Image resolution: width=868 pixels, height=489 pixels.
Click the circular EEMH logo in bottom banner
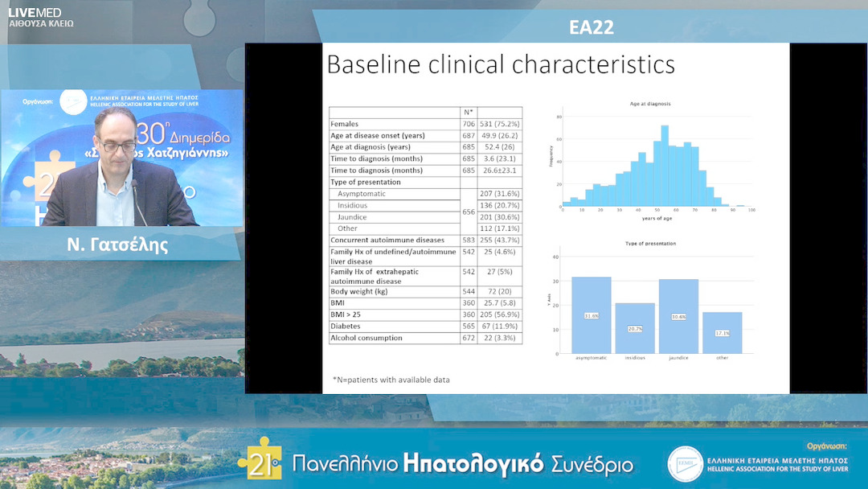point(685,464)
